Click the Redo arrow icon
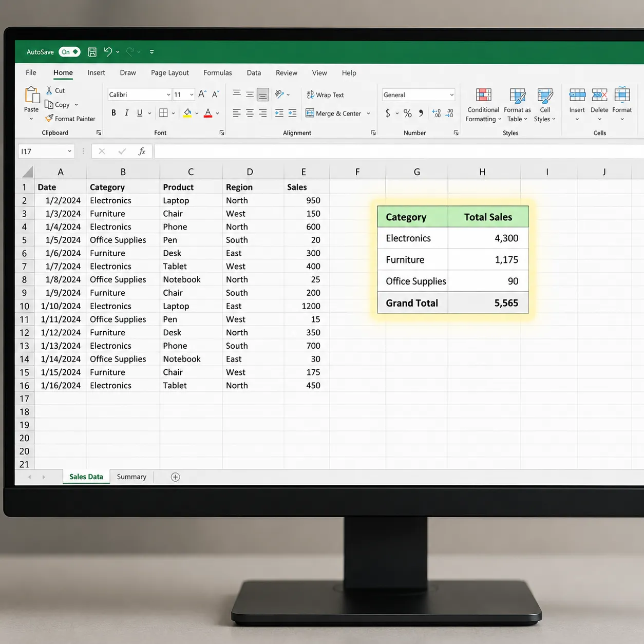 pyautogui.click(x=130, y=51)
